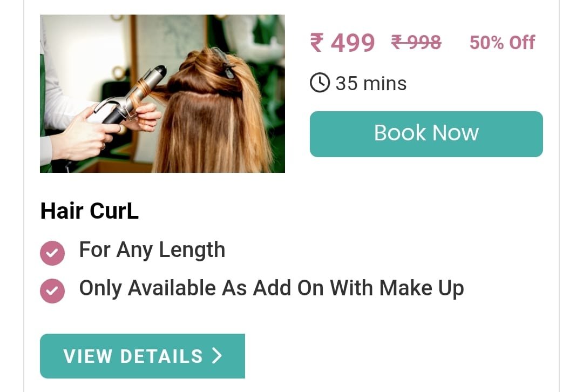The width and height of the screenshot is (583, 392).
Task: Select the Only Available As Add On With Make Up text
Action: click(x=272, y=288)
